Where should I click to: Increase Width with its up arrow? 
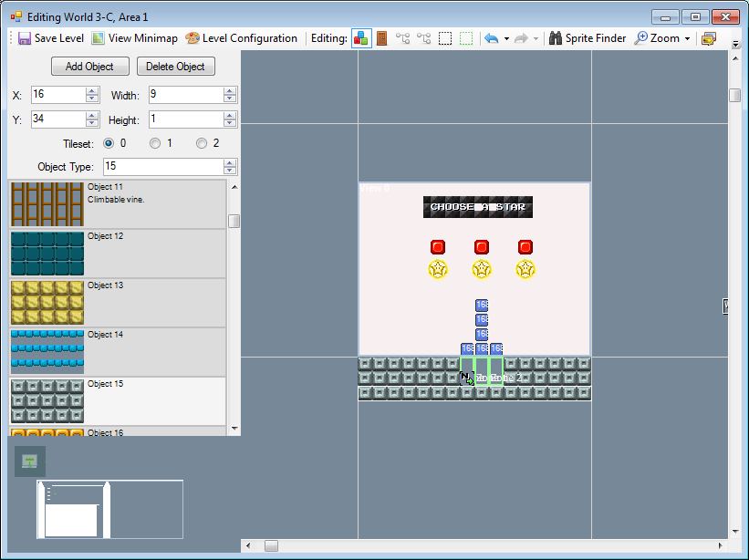click(230, 90)
